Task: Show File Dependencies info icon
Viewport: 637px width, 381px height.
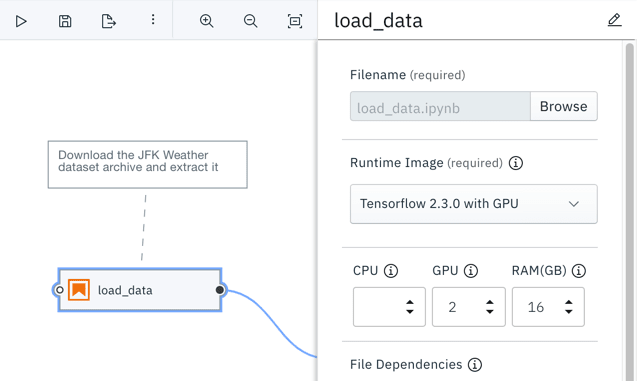Action: (474, 365)
